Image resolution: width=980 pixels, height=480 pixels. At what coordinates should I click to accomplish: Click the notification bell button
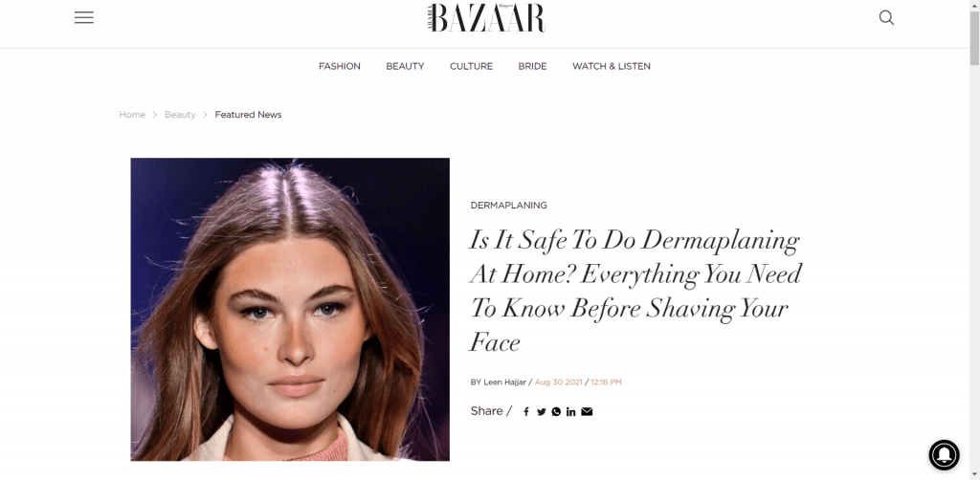944,454
